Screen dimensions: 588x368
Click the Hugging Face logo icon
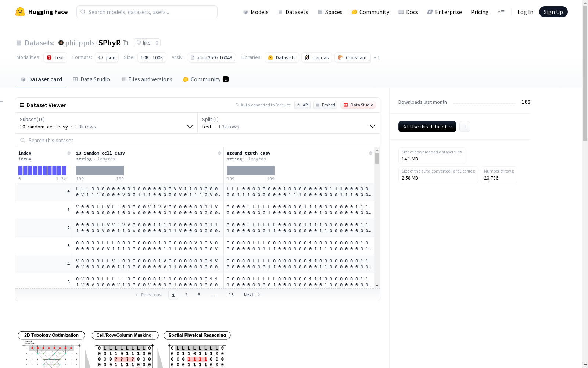pos(20,12)
